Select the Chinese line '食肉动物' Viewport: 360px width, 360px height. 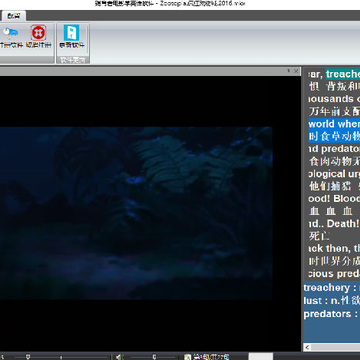click(x=334, y=161)
